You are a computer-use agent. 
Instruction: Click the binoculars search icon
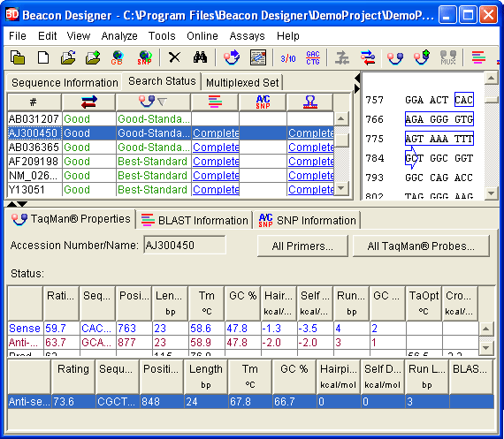click(x=200, y=57)
